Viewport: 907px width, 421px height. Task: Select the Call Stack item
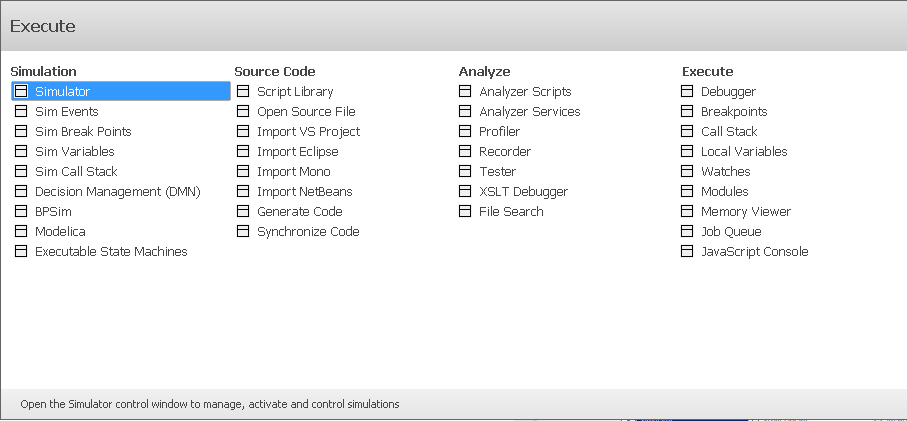729,132
